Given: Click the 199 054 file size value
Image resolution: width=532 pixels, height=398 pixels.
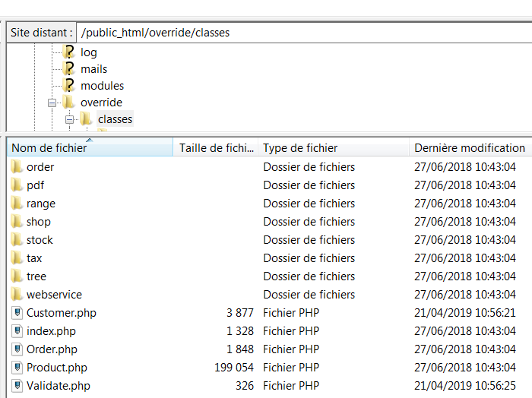Looking at the screenshot, I should click(234, 368).
